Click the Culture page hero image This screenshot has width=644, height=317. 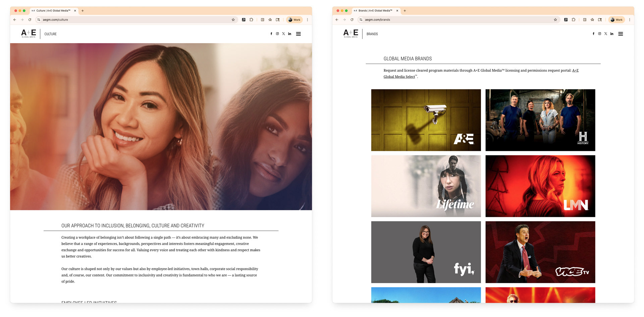click(x=161, y=127)
